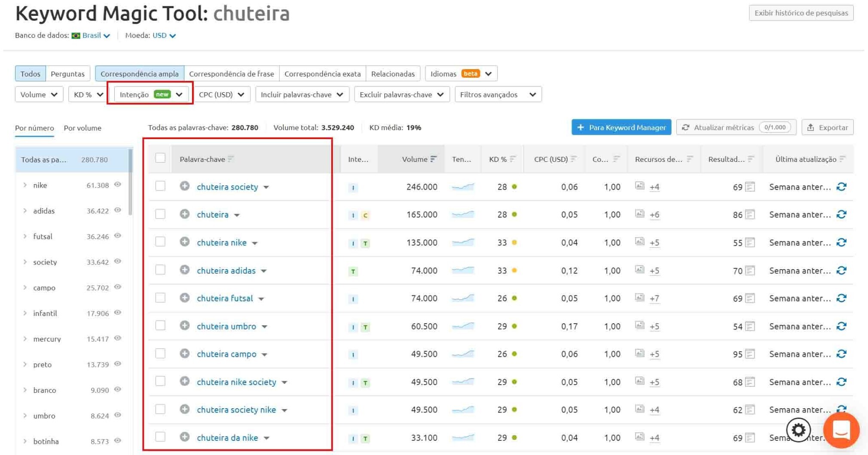Add "chuteira society" via its plus icon
This screenshot has width=868, height=455.
coord(185,187)
